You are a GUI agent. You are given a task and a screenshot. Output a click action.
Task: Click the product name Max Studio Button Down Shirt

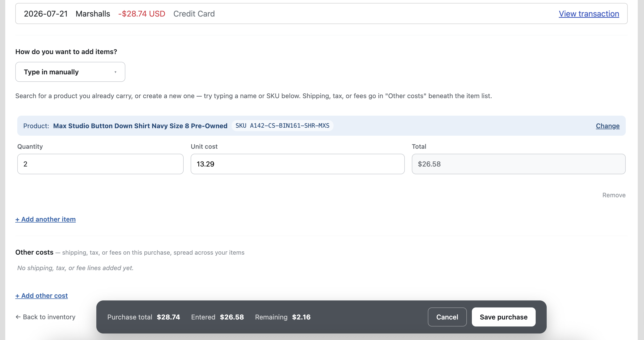(x=140, y=126)
